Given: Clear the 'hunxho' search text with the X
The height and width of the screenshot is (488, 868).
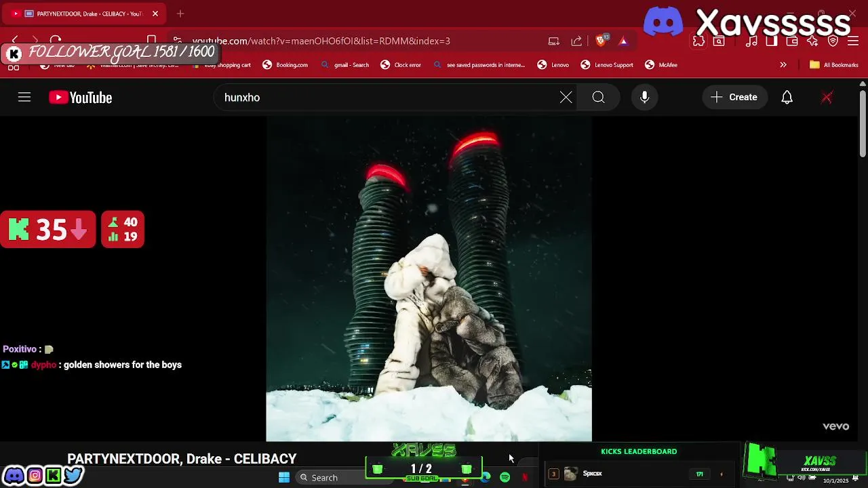Looking at the screenshot, I should [x=566, y=98].
